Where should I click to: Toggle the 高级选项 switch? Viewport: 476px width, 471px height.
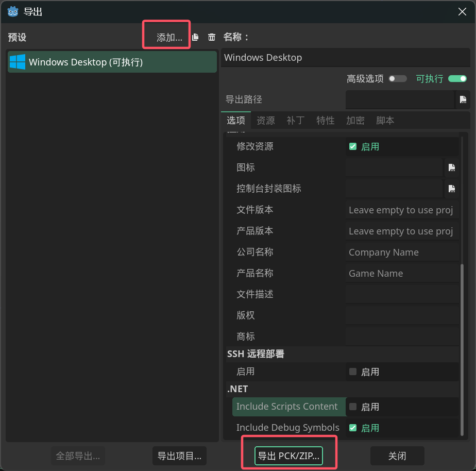tap(398, 79)
